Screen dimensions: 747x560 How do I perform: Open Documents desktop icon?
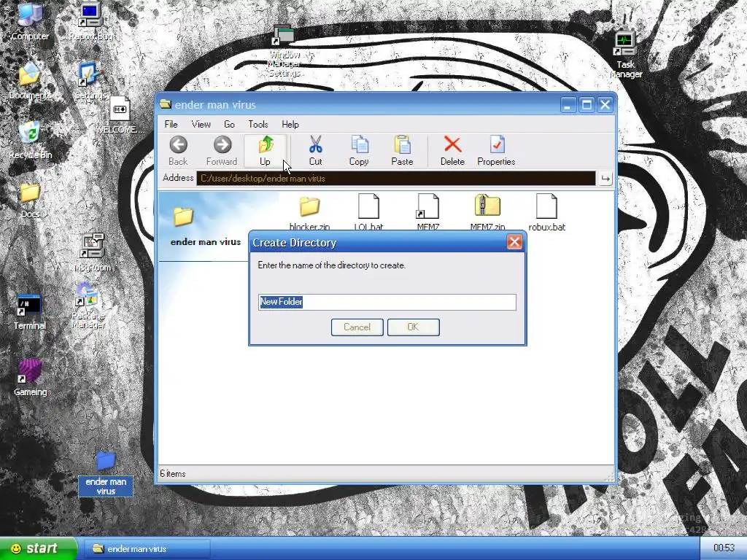pos(30,81)
